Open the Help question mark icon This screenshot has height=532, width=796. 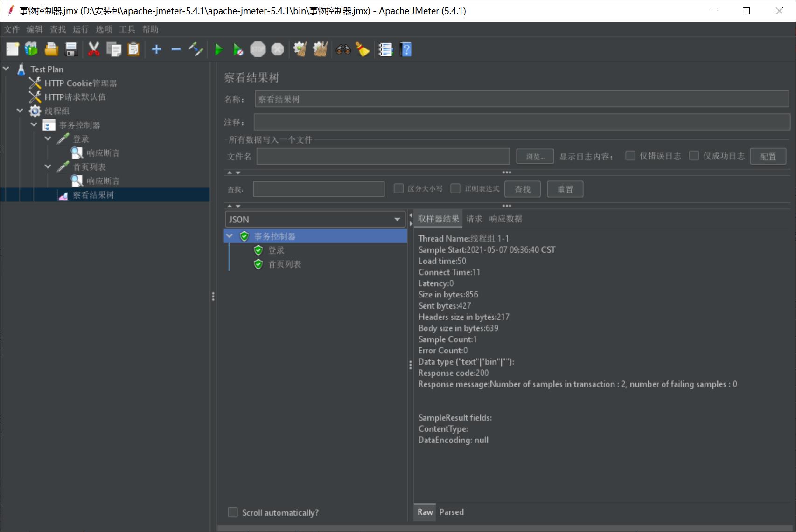tap(406, 49)
